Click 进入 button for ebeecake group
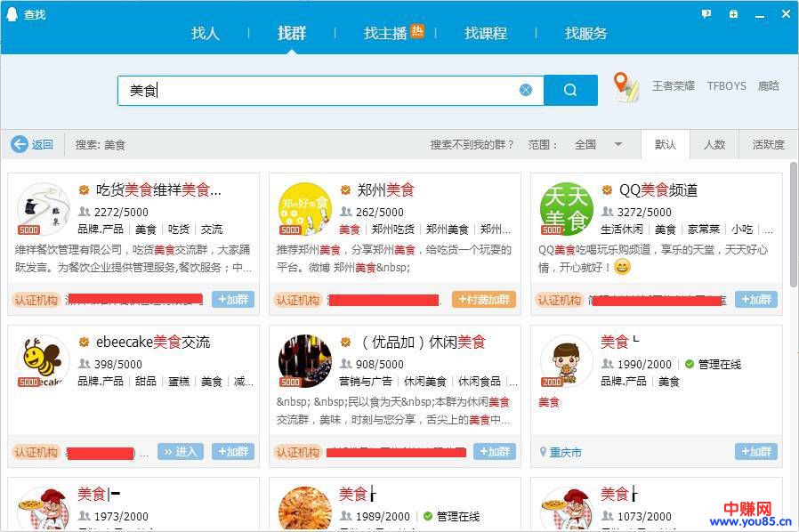 coord(181,452)
